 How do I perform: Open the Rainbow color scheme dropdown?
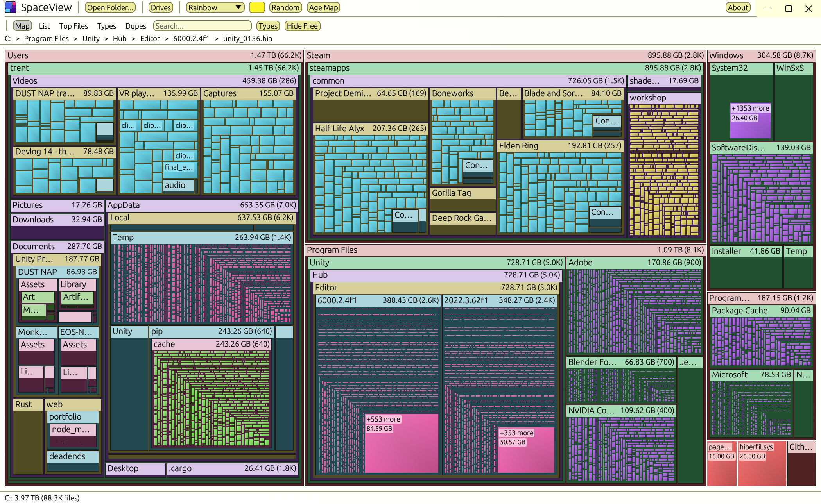click(x=215, y=7)
